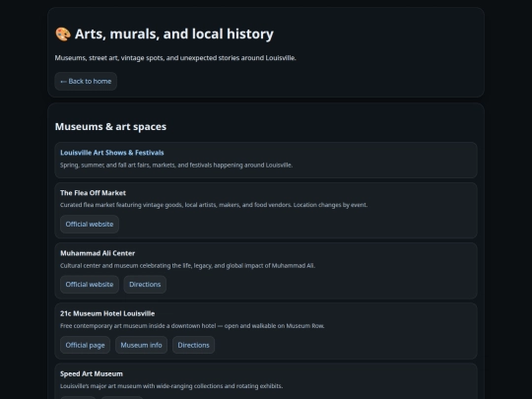Screen dimensions: 532x399
Task: Get directions to Muhammad Ali Center
Action: tap(145, 285)
